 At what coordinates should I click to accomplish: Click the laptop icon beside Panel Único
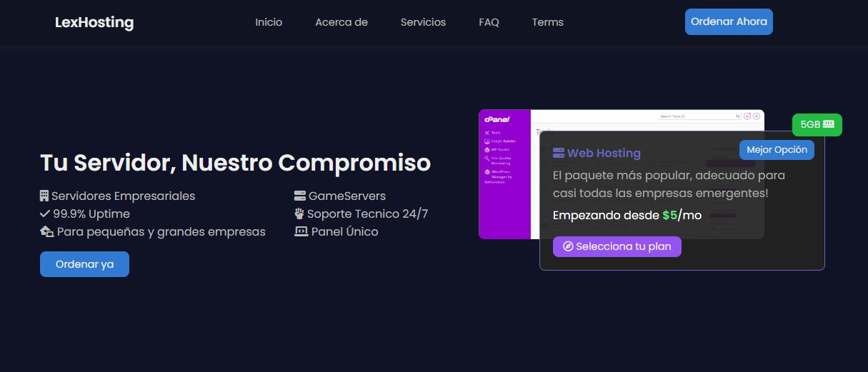tap(301, 231)
